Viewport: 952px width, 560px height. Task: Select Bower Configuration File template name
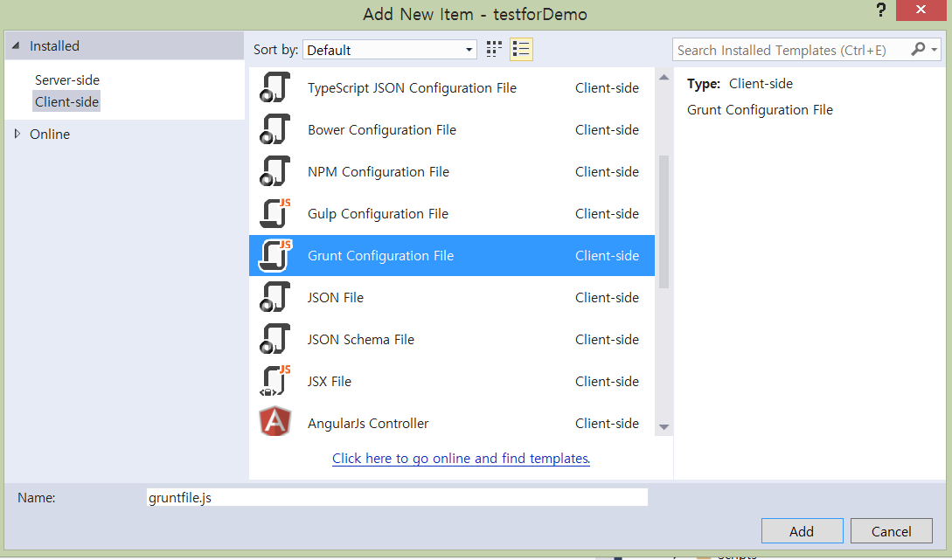[x=382, y=130]
